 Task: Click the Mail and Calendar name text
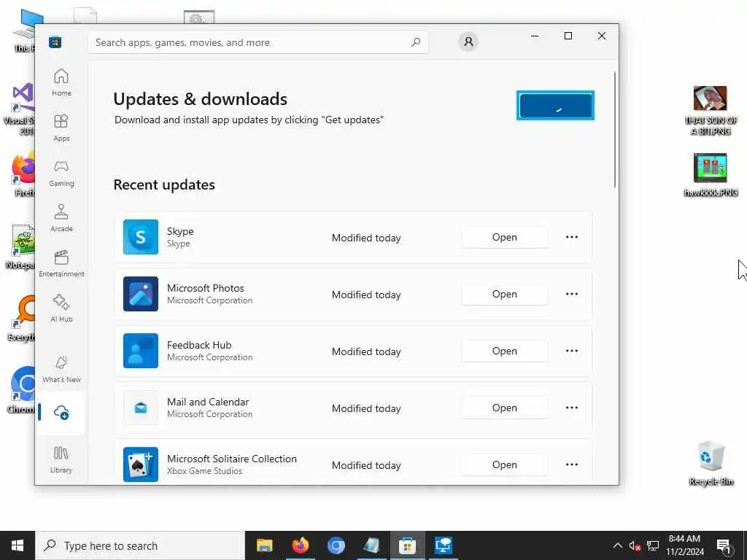click(208, 402)
